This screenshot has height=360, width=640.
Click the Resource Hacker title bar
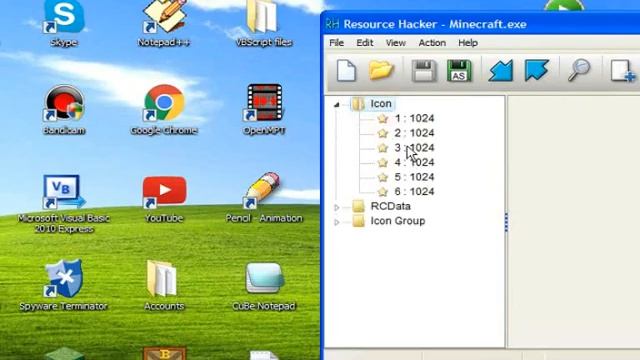coord(481,24)
